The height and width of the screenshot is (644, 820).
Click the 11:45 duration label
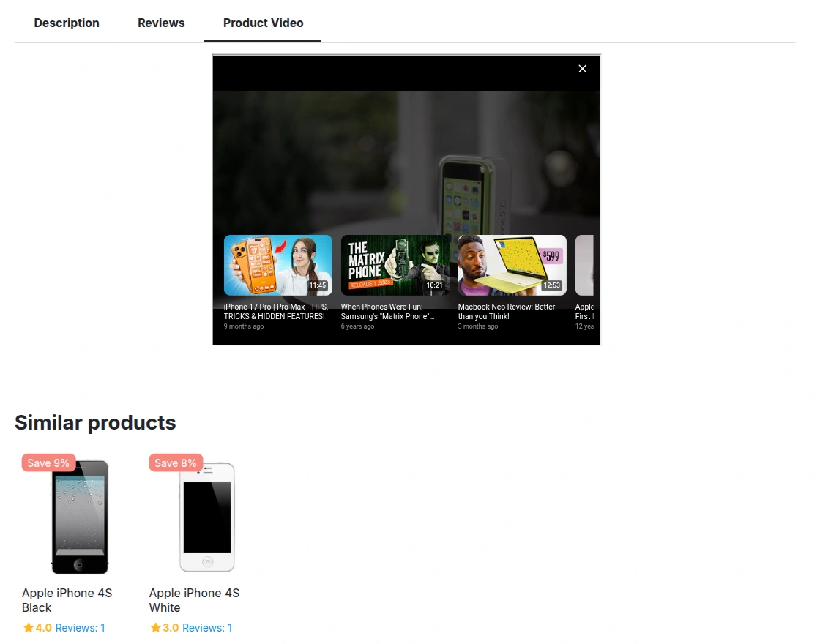[318, 285]
